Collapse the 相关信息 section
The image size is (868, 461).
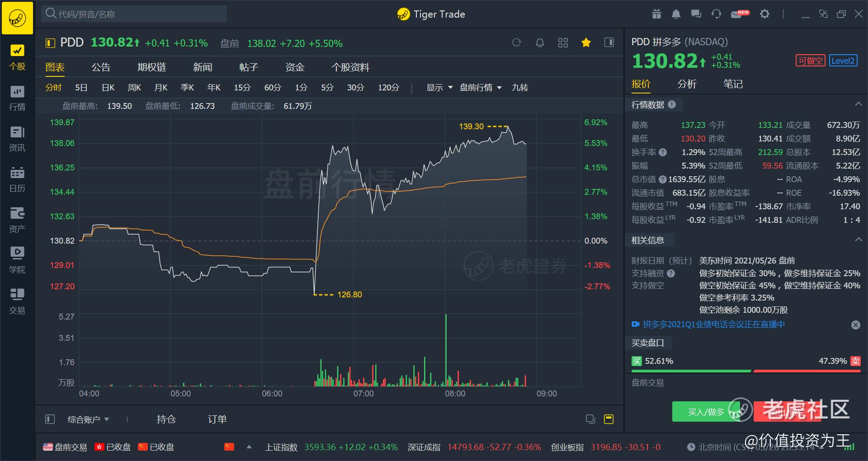pyautogui.click(x=858, y=240)
